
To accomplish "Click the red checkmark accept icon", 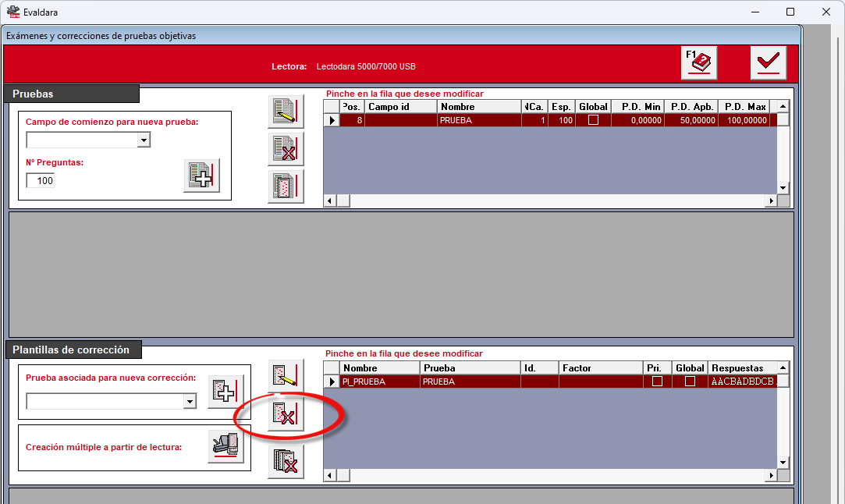I will (x=769, y=63).
